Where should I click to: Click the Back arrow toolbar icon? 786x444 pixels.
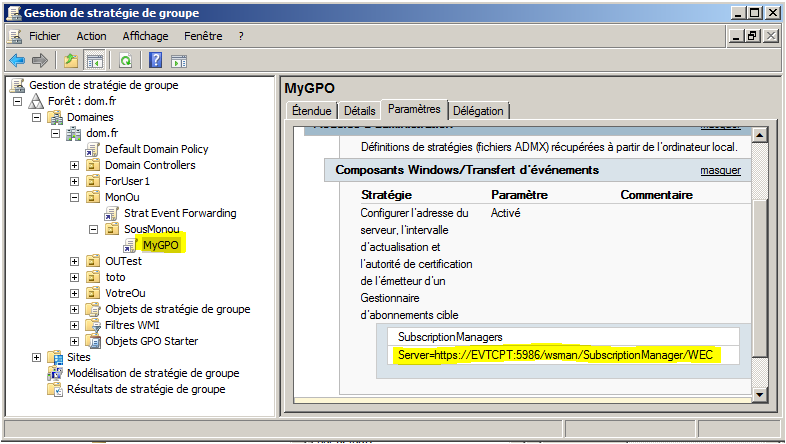(x=17, y=61)
